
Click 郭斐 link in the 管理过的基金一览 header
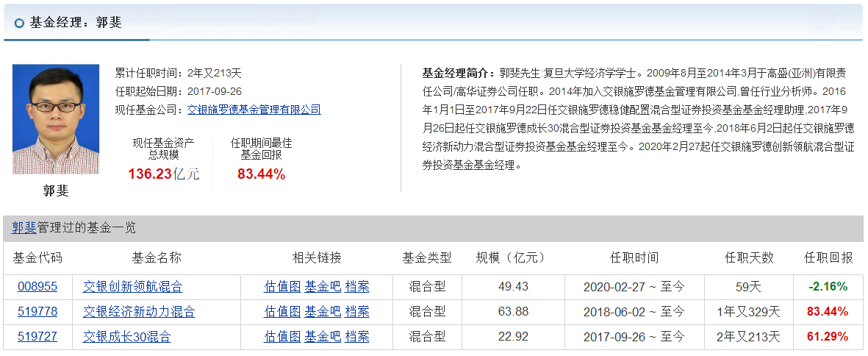click(x=24, y=227)
